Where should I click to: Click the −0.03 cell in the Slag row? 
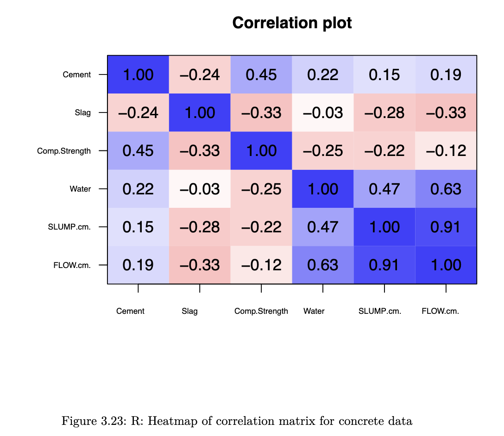coord(323,112)
